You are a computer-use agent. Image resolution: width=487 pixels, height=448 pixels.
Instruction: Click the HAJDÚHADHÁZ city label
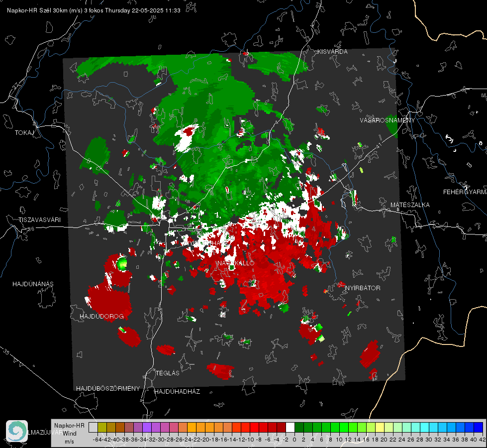(177, 391)
